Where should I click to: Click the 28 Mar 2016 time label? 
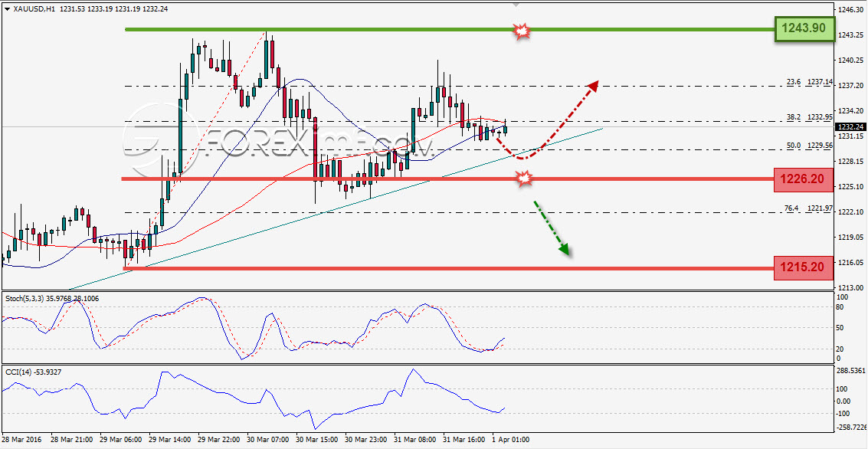21,440
